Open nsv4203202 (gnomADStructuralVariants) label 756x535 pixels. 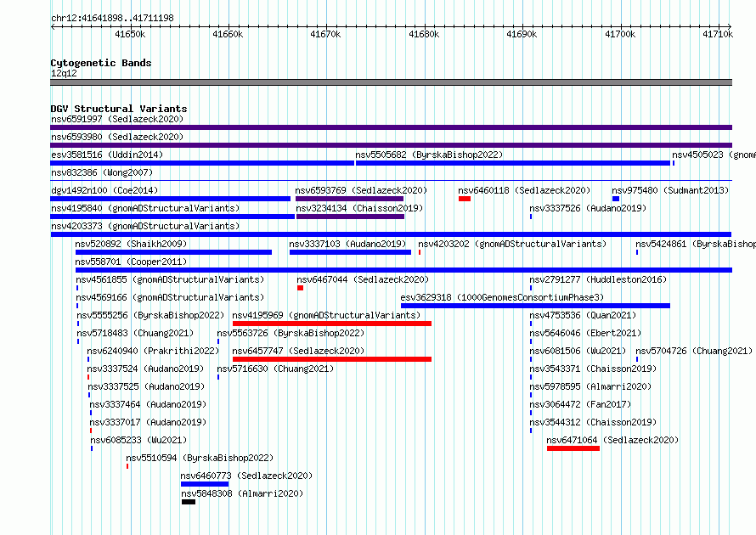pyautogui.click(x=512, y=244)
